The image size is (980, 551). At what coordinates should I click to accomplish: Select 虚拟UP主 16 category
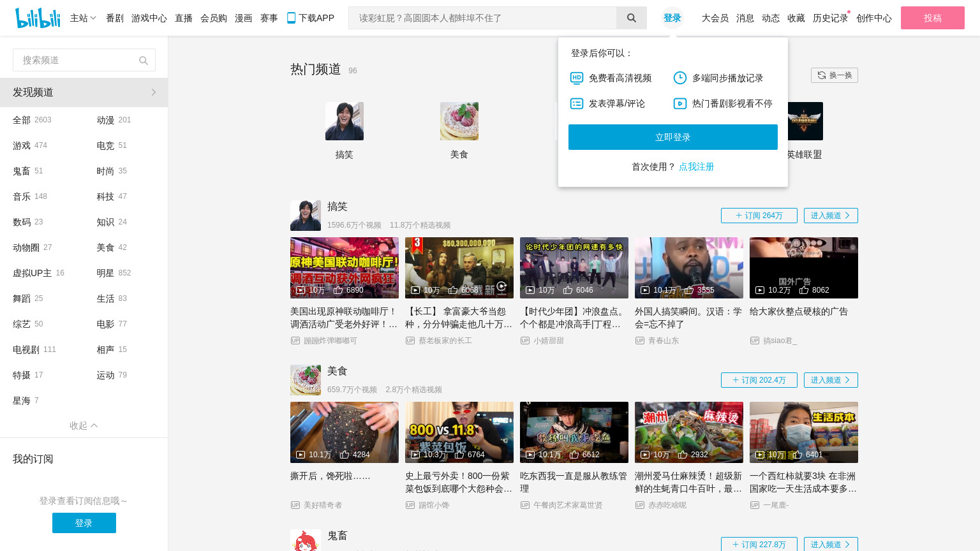(x=38, y=273)
